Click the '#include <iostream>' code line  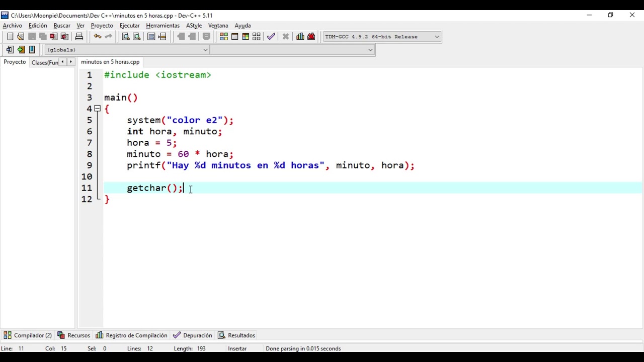[x=157, y=75]
